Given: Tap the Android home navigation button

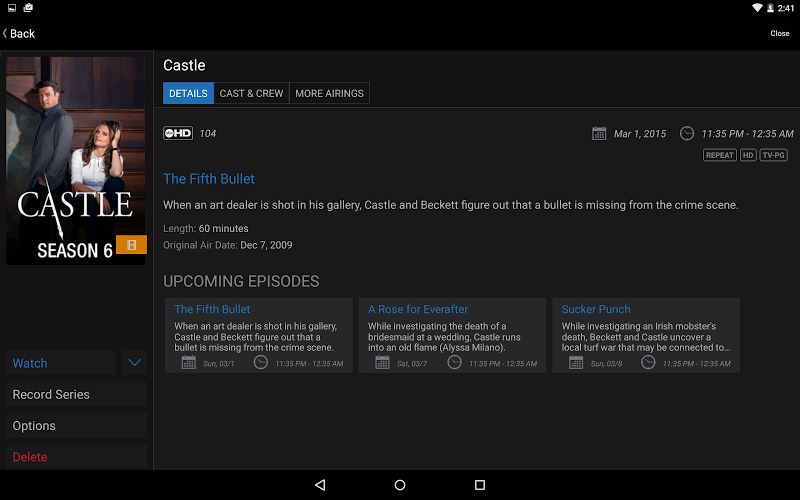Looking at the screenshot, I should pos(400,485).
